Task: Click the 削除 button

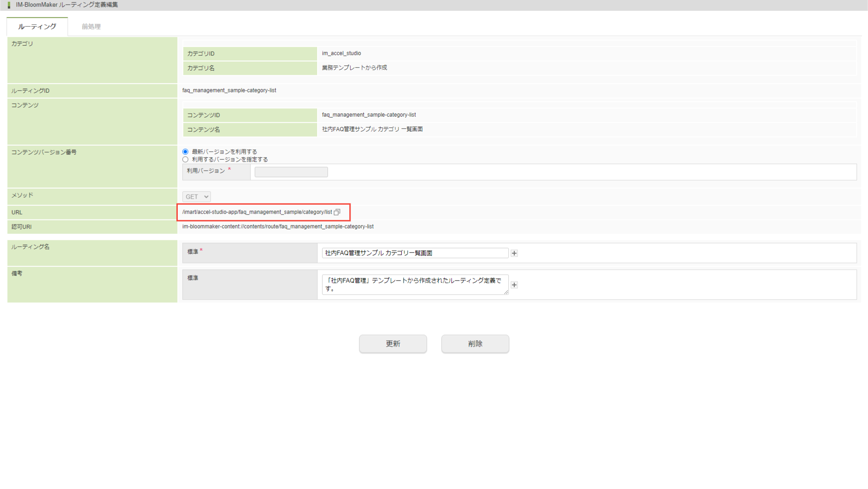Action: tap(475, 344)
